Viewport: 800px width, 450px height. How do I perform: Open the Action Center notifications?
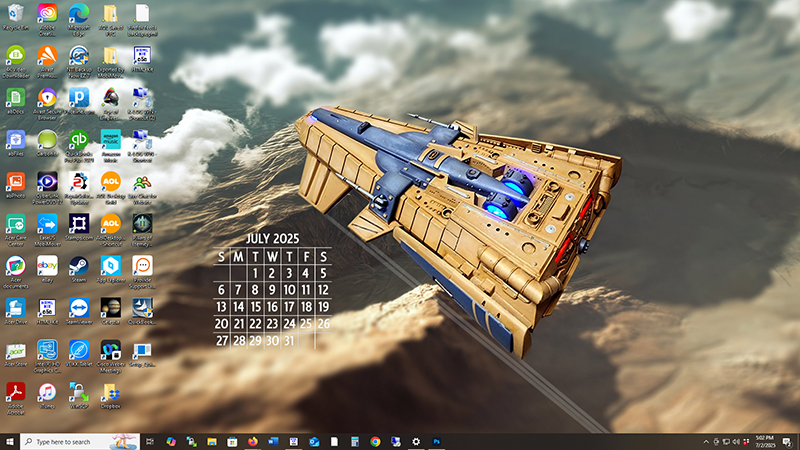787,442
